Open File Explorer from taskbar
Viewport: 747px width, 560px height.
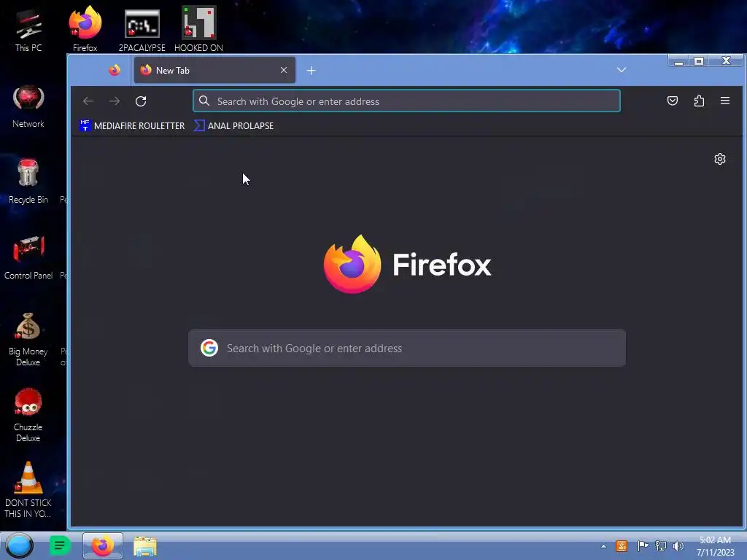tap(145, 546)
